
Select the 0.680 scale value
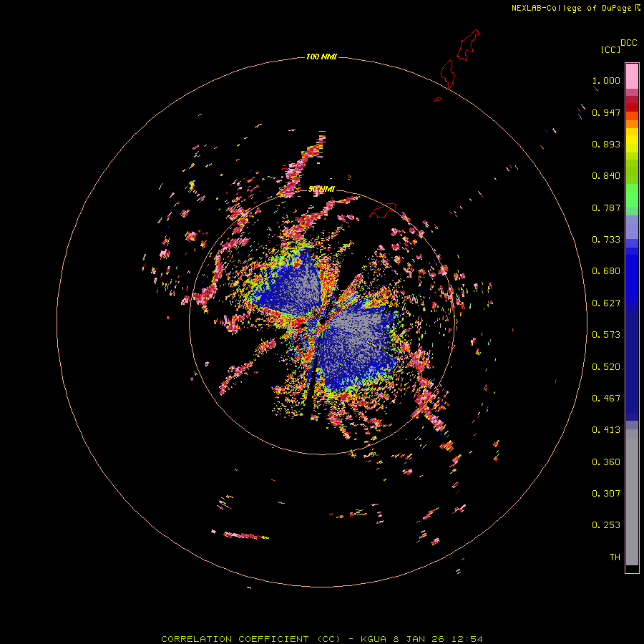click(606, 271)
